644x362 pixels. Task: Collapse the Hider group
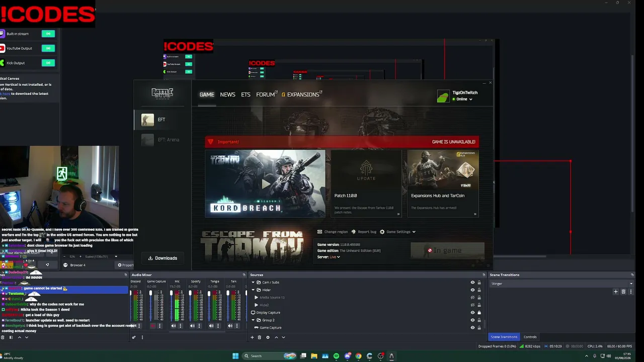(x=253, y=290)
